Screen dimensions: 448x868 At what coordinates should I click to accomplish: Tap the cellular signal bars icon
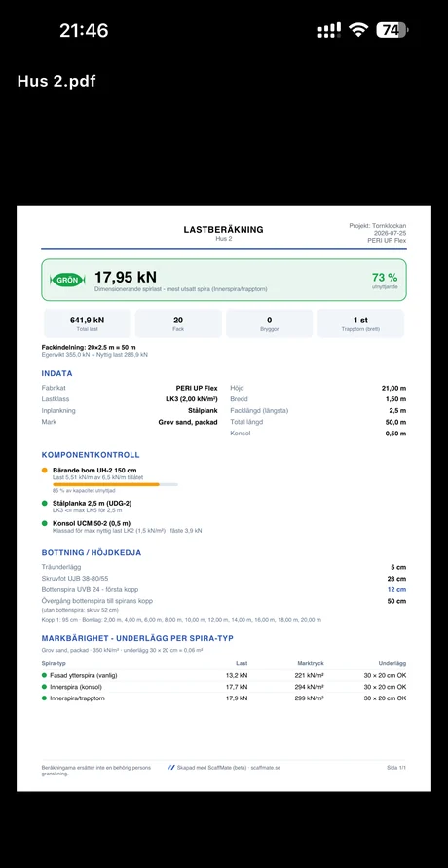329,31
